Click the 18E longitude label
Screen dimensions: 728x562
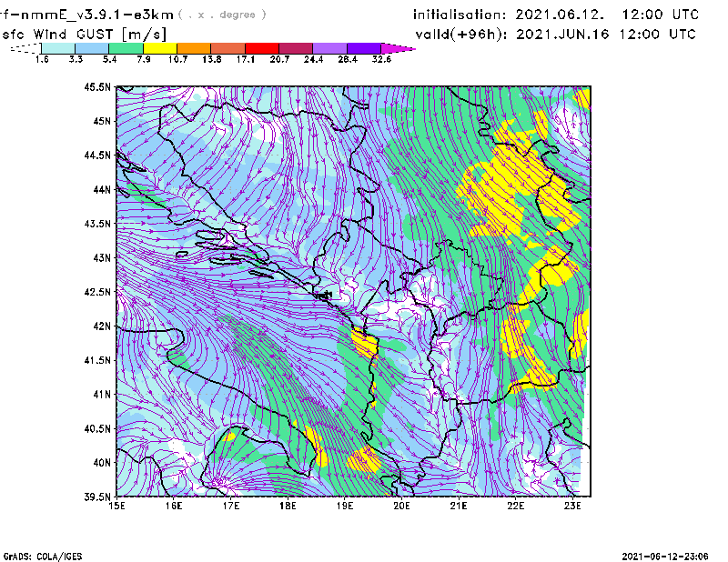(x=288, y=506)
